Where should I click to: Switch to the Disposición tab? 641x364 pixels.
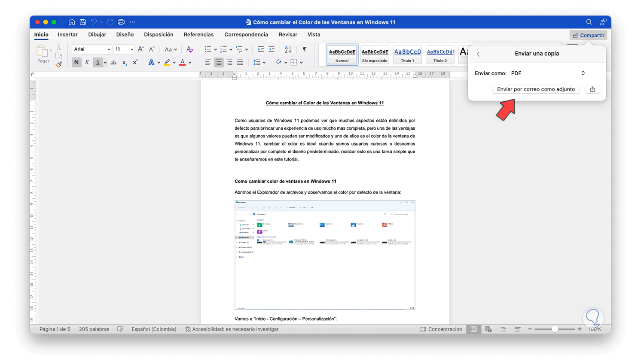159,35
